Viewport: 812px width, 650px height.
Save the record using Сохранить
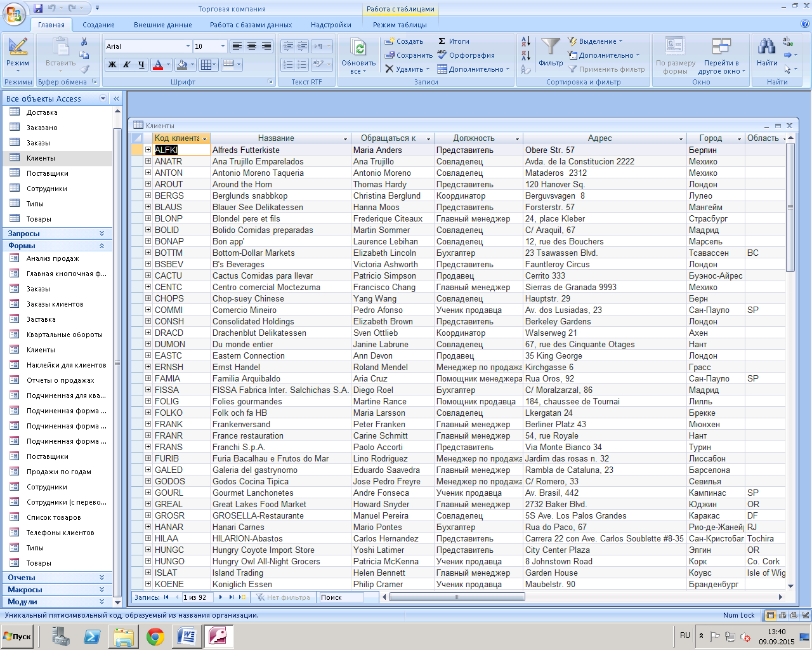coord(409,55)
